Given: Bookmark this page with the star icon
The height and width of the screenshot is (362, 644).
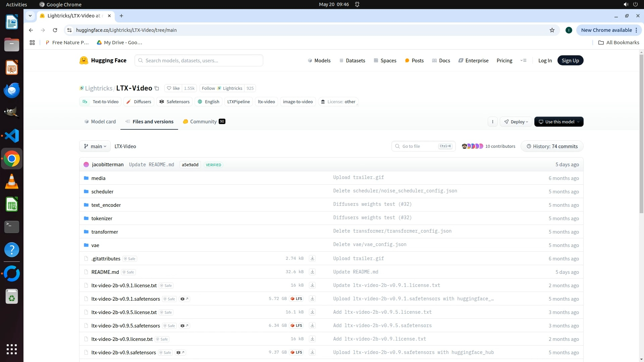Looking at the screenshot, I should pyautogui.click(x=552, y=30).
